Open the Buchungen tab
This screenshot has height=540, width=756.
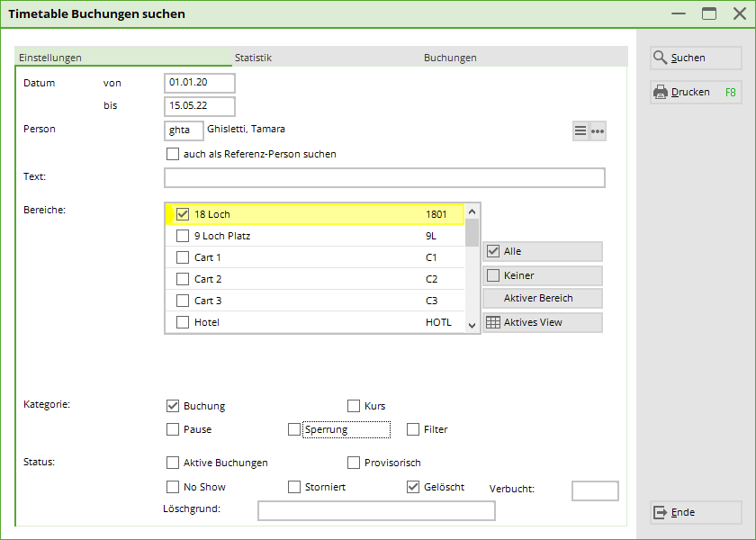tap(450, 58)
